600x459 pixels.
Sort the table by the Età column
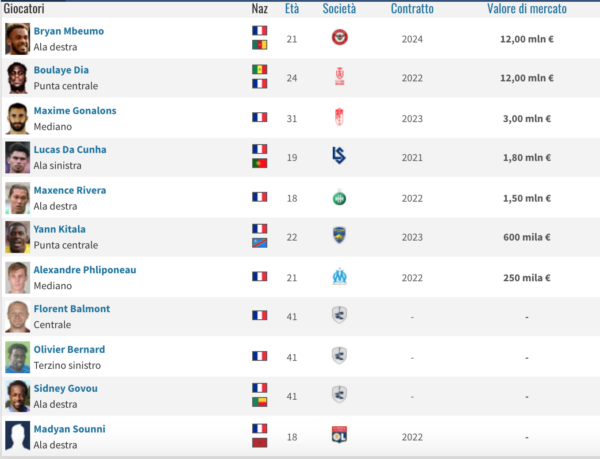[x=291, y=9]
